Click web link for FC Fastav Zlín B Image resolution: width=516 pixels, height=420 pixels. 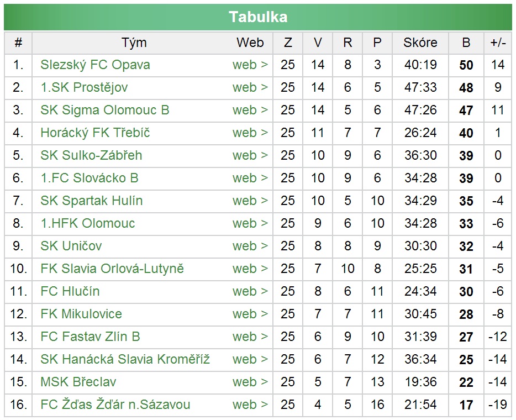pos(250,337)
